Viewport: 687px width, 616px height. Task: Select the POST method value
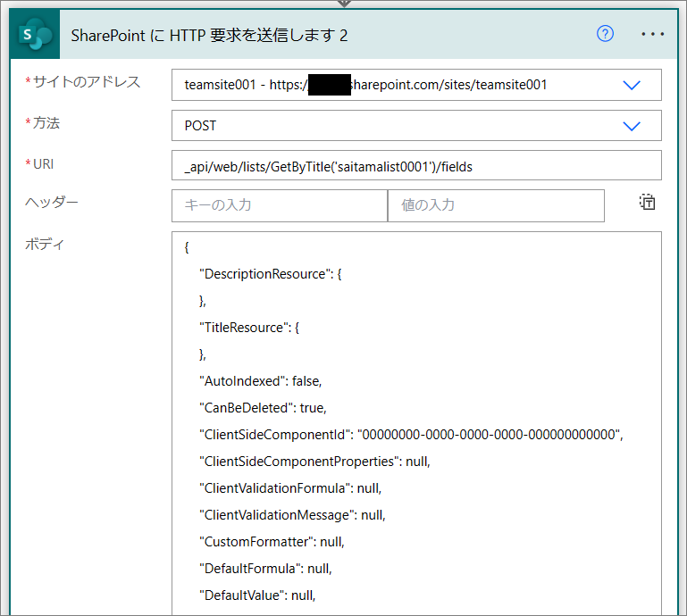(x=200, y=126)
